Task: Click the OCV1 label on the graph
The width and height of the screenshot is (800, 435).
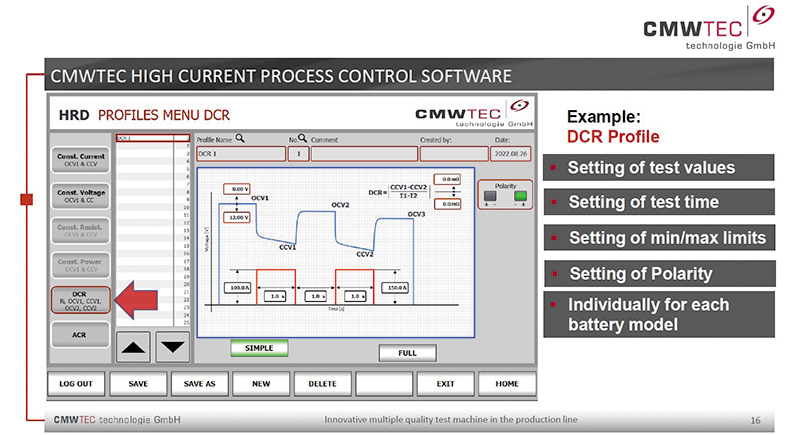Action: [260, 198]
